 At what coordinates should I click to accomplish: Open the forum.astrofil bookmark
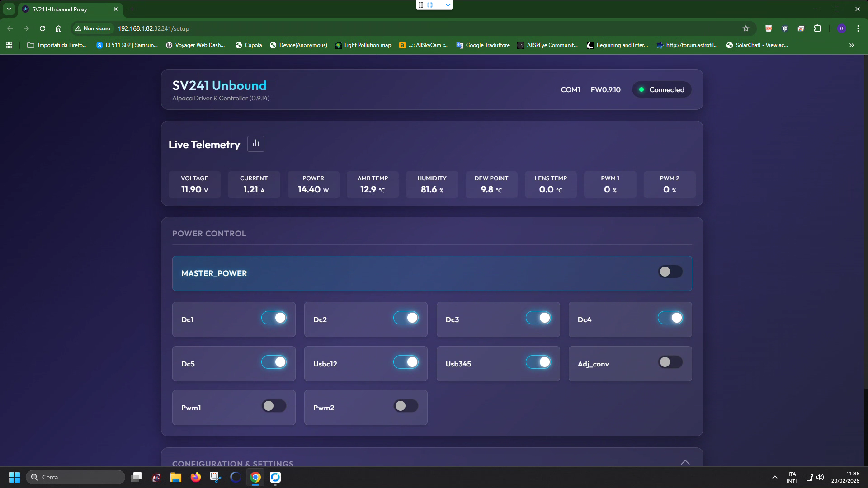point(687,45)
